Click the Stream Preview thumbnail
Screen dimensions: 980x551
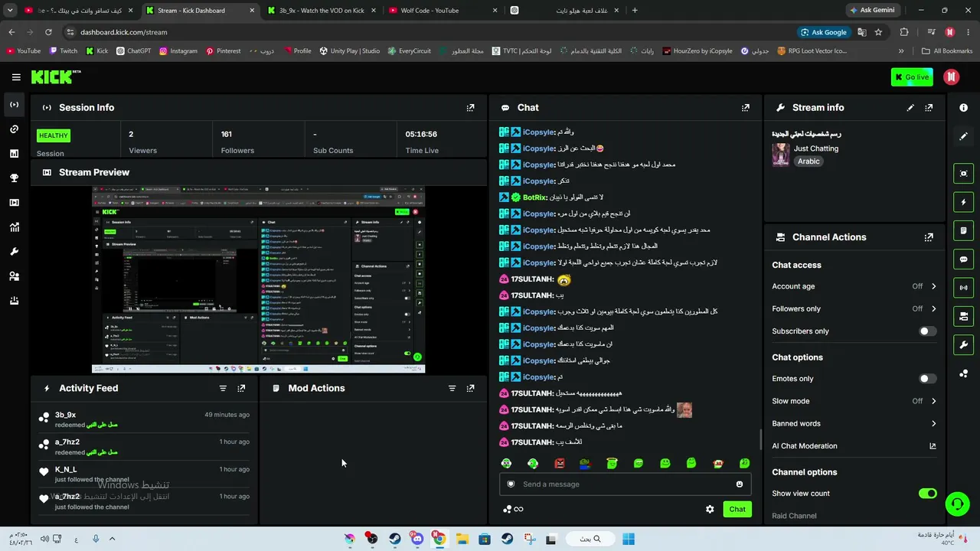258,279
